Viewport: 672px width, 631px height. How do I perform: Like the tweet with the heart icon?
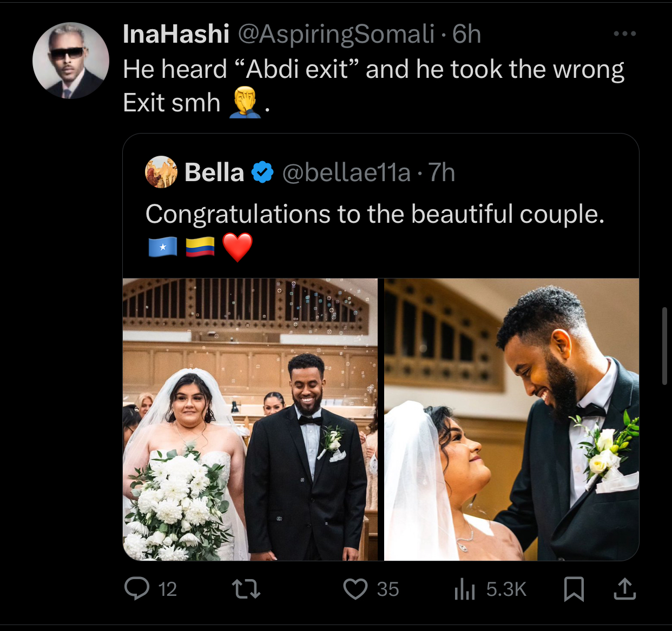point(355,589)
